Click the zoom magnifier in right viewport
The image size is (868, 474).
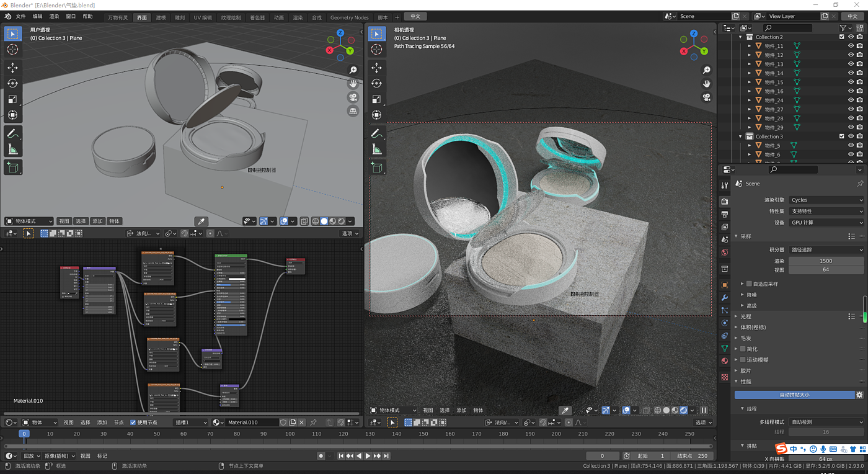(706, 70)
